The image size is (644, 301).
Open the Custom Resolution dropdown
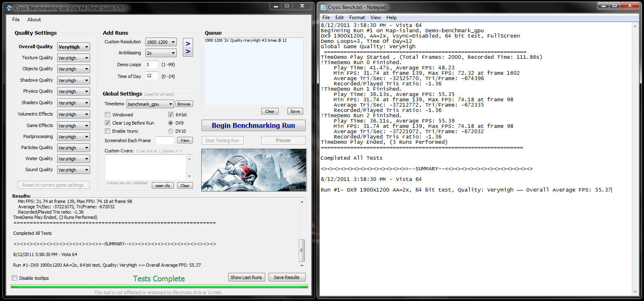pos(161,42)
